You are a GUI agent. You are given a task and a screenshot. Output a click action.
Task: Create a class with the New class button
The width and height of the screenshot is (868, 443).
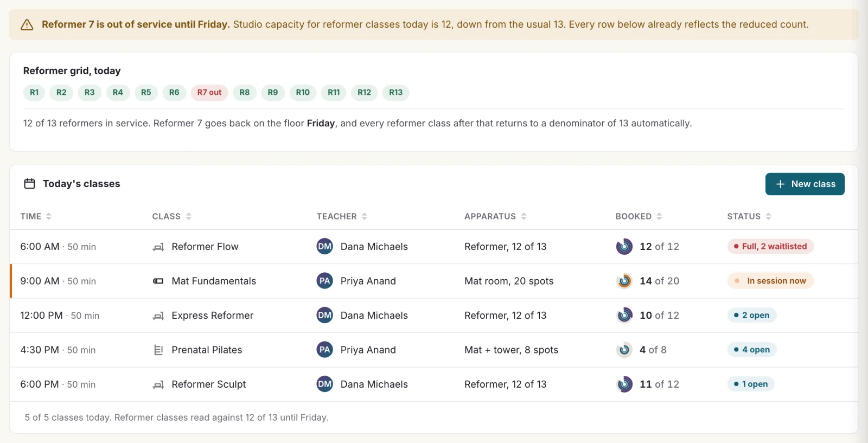point(805,184)
